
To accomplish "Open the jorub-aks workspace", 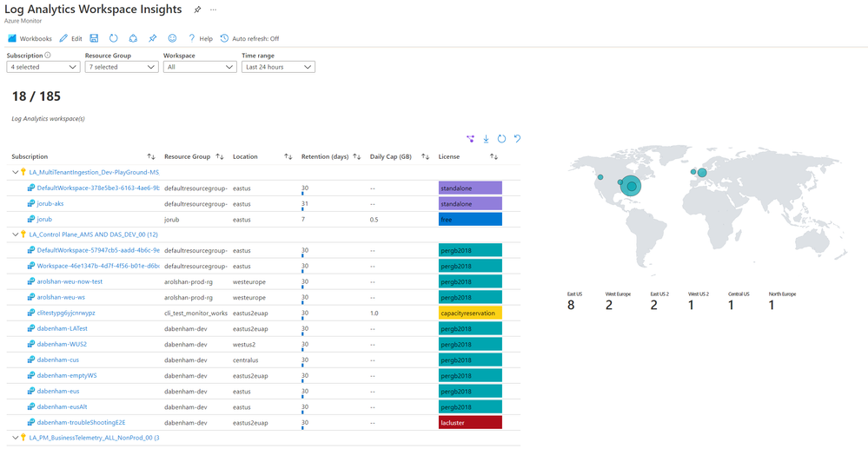I will point(50,204).
